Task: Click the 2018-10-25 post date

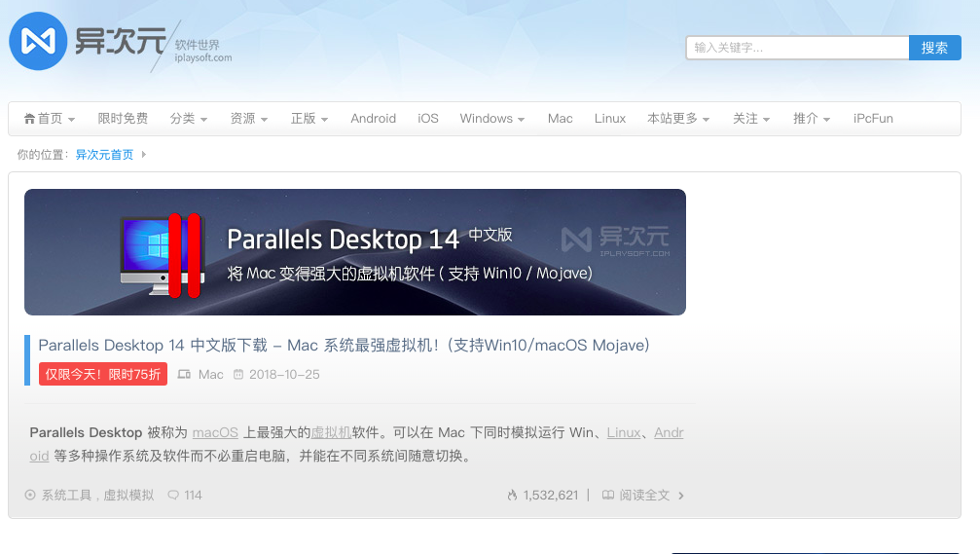Action: 284,374
